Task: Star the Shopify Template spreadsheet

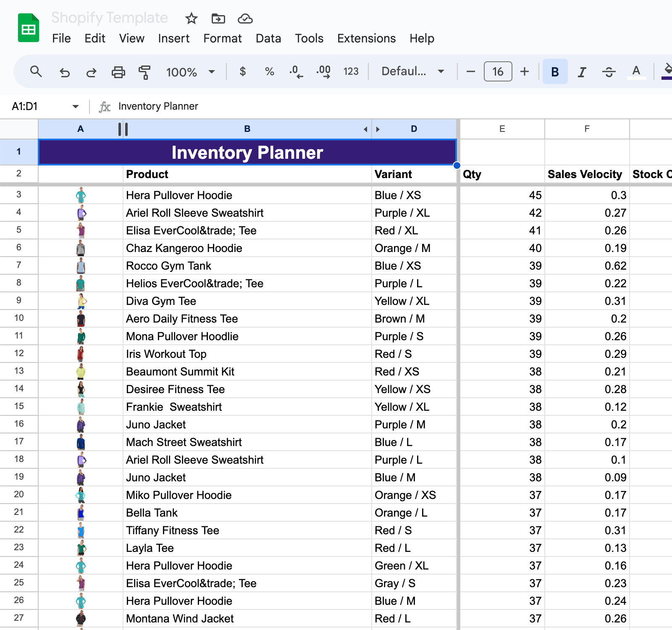Action: pyautogui.click(x=191, y=18)
